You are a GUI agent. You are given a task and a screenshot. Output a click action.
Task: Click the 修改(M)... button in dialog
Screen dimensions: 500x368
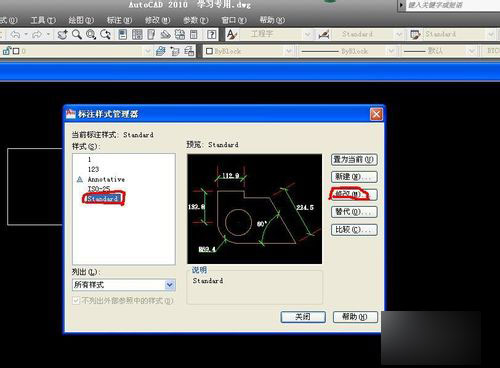tap(354, 194)
